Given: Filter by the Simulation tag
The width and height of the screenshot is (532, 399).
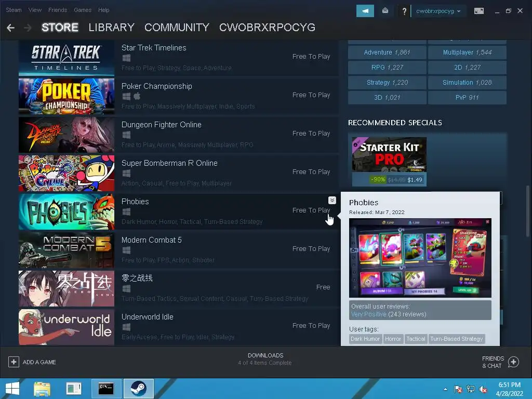Looking at the screenshot, I should click(x=467, y=83).
